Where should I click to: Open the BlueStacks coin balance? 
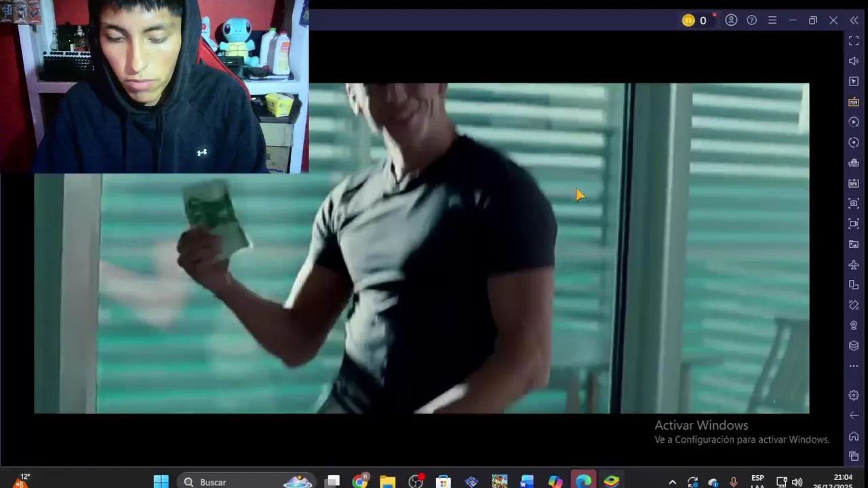(694, 20)
